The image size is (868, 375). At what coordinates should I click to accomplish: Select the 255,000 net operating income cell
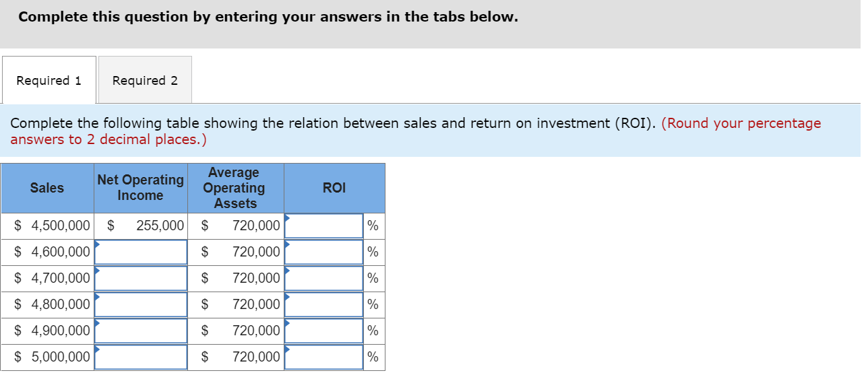point(160,226)
